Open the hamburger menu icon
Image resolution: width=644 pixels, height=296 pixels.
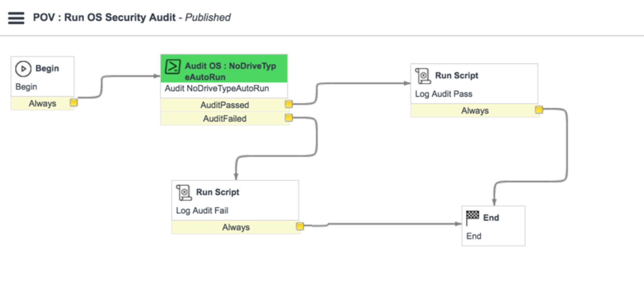click(16, 18)
